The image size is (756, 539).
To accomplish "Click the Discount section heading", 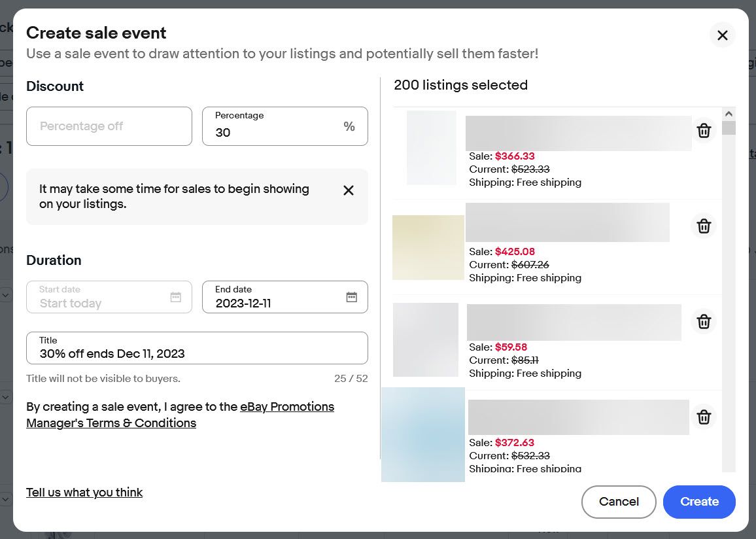I will tap(55, 86).
